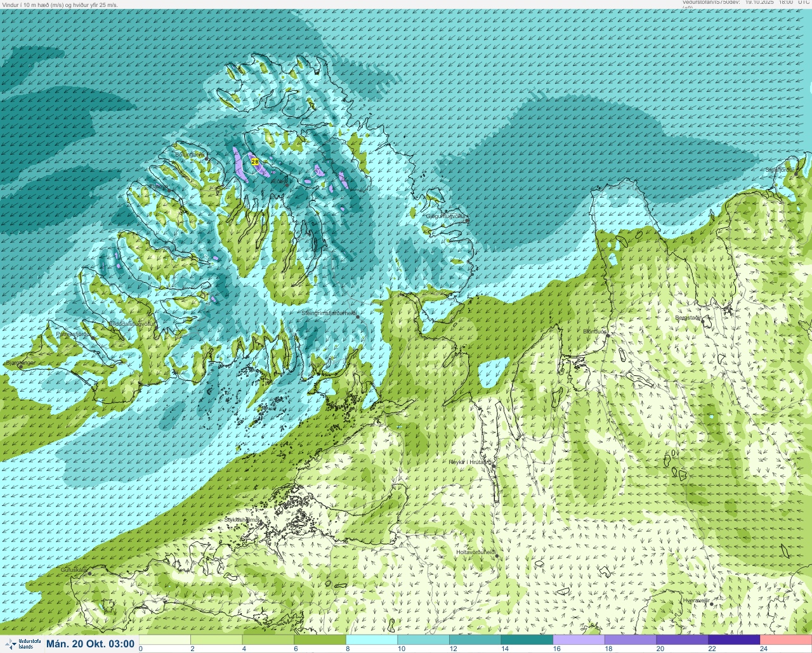Click the lavender 16–18 m/s legend swatch
This screenshot has height=653, width=812.
pos(579,640)
